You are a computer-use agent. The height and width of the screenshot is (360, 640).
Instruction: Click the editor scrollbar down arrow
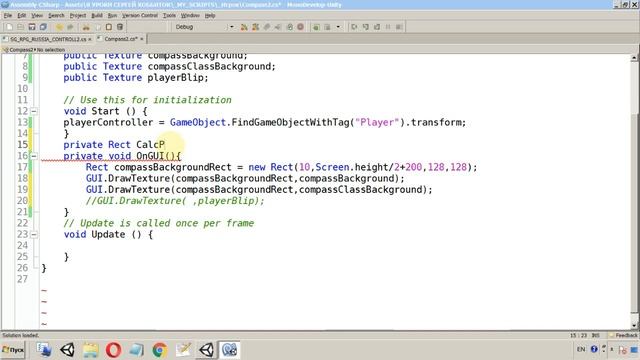pyautogui.click(x=634, y=325)
